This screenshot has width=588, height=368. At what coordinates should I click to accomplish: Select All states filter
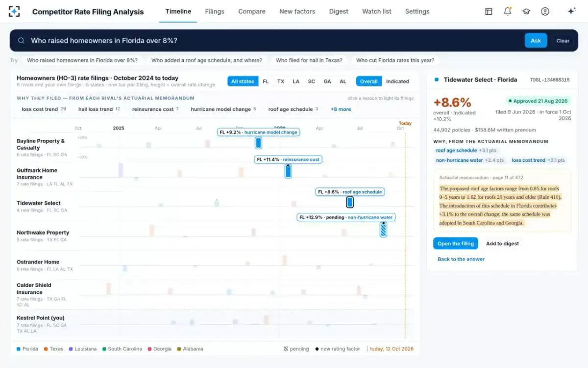[243, 81]
